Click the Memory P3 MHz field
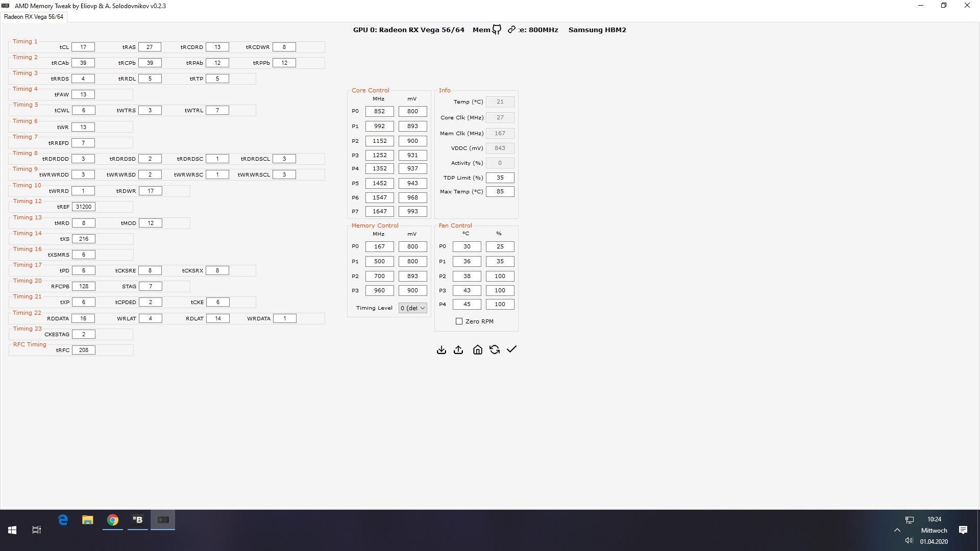The height and width of the screenshot is (551, 980). 379,290
